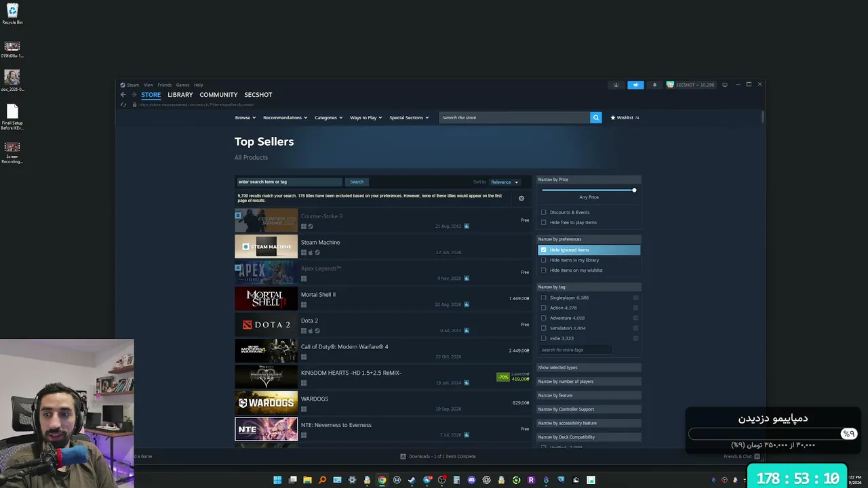868x488 pixels.
Task: Open the Steam menu
Action: (x=133, y=85)
